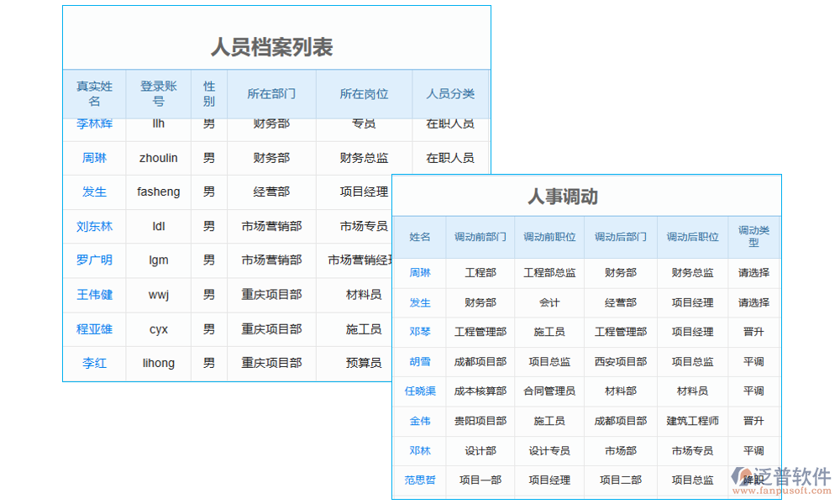Click 成本核算部 cell in 任晓渠 row
Viewport: 840px width, 504px height.
[x=480, y=391]
